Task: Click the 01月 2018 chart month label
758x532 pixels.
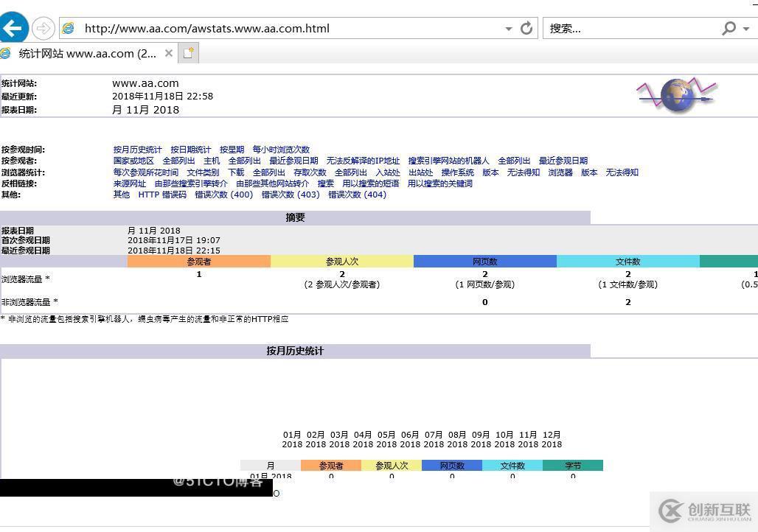Action: coord(292,439)
